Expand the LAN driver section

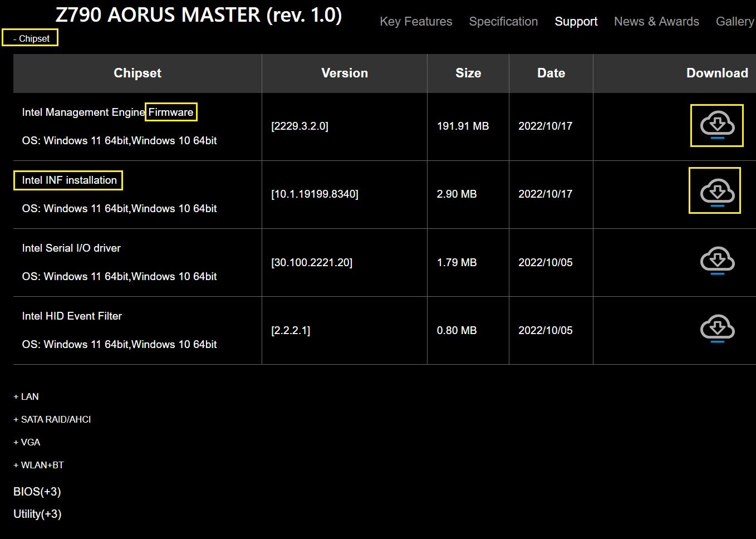[x=26, y=396]
